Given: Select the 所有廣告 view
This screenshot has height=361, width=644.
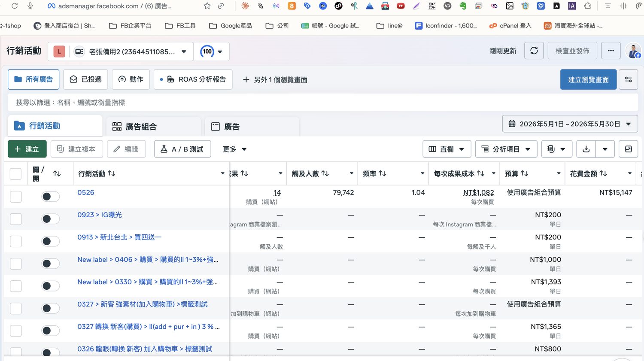Looking at the screenshot, I should point(33,79).
